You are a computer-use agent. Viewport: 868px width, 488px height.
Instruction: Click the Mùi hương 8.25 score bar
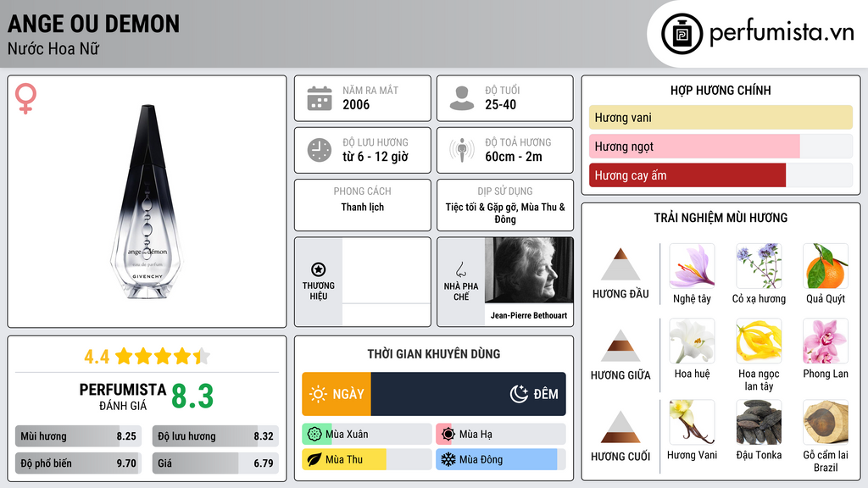pyautogui.click(x=79, y=436)
